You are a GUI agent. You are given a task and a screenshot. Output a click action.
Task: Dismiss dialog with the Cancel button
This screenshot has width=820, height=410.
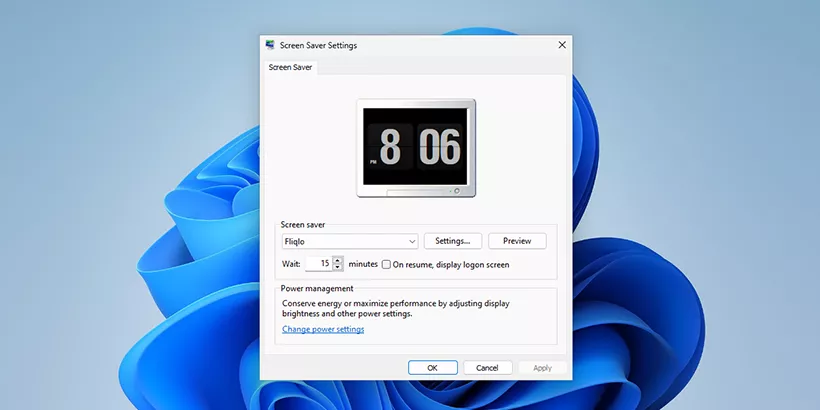487,368
